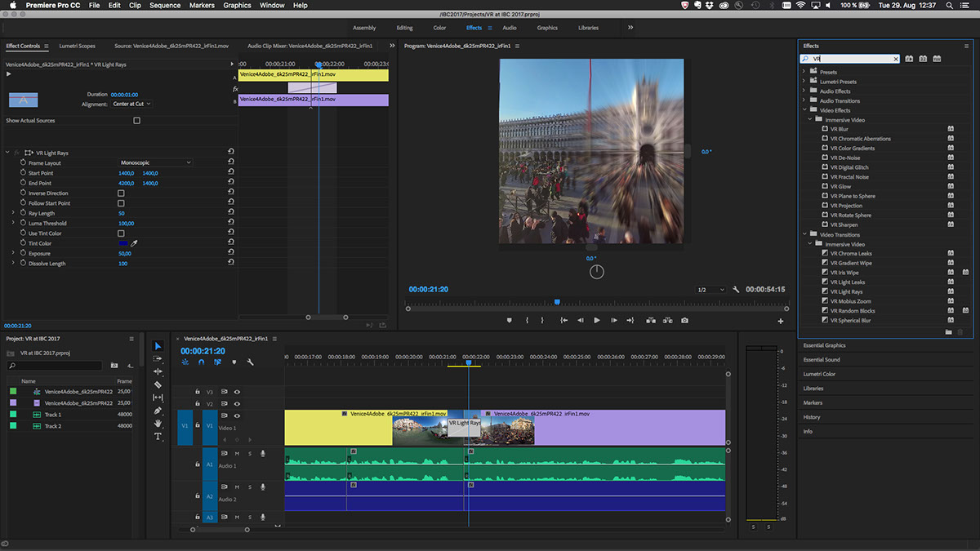Select VR Chroma Leaks transition

pos(849,254)
